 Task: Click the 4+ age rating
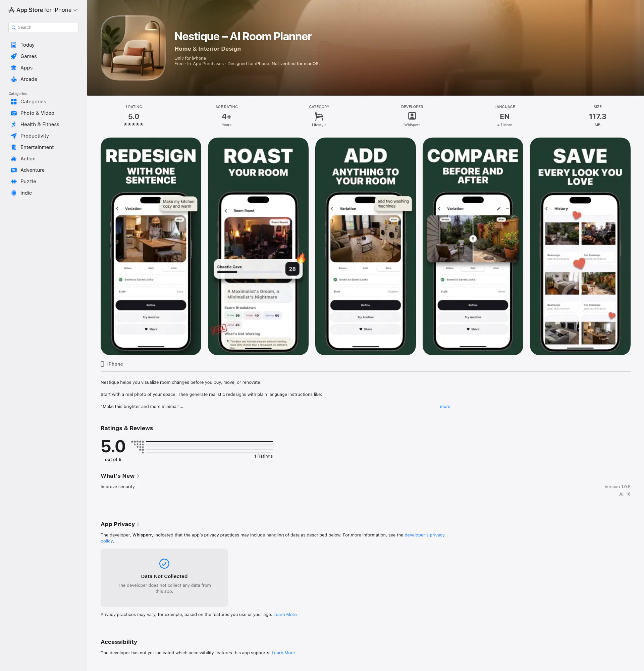tap(226, 116)
